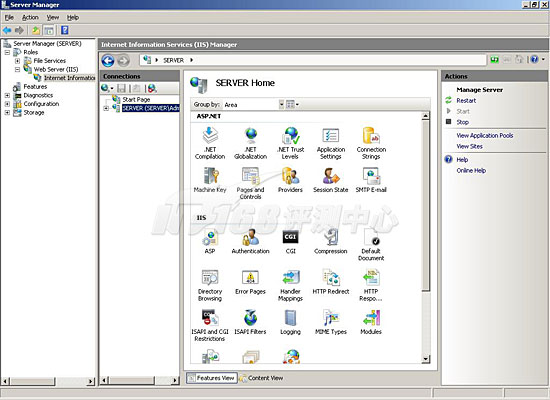Expand the Configuration node
This screenshot has height=400, width=550.
[x=7, y=104]
